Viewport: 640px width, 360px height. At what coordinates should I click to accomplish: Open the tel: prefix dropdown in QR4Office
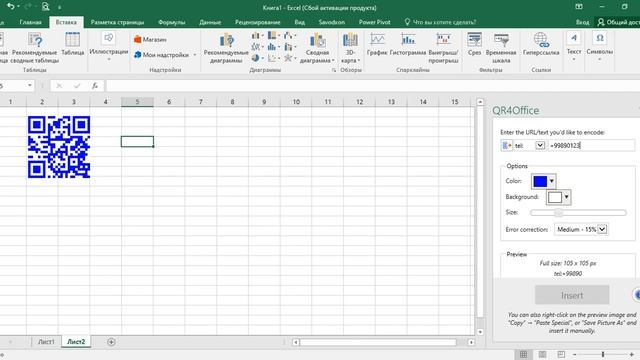(x=540, y=145)
